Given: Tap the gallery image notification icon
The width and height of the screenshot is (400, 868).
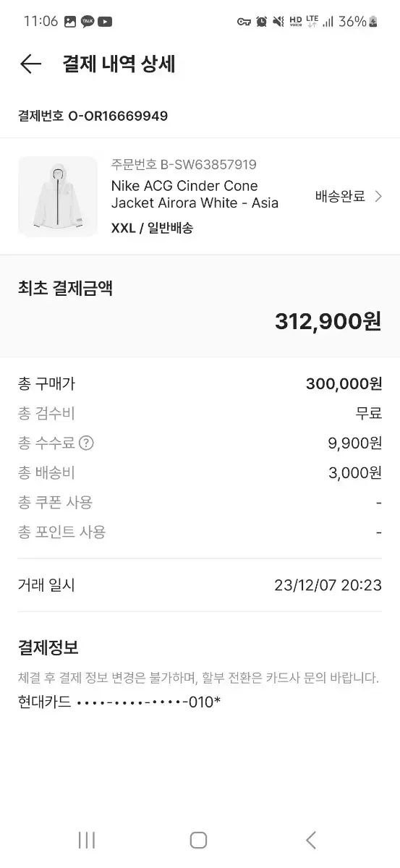Looking at the screenshot, I should click(x=70, y=22).
